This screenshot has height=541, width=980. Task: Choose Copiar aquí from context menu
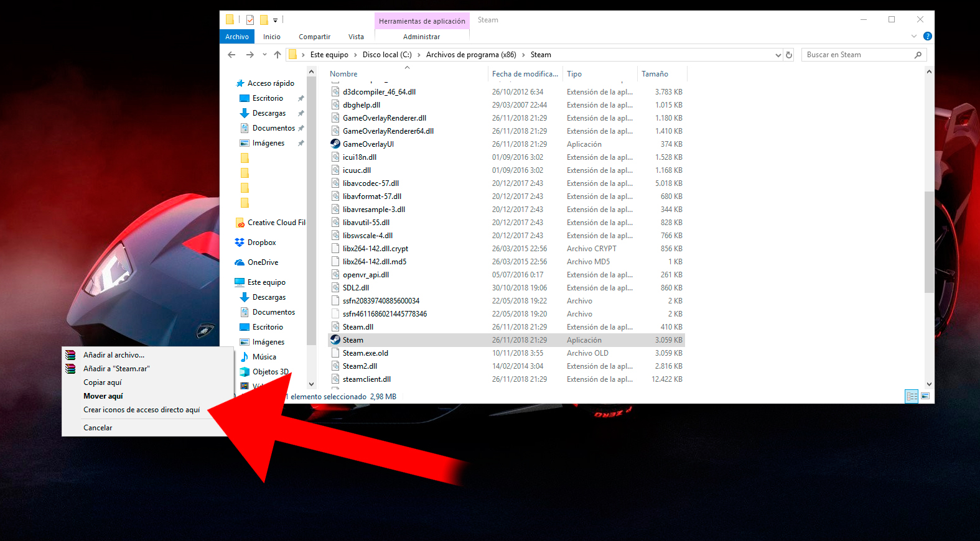point(103,382)
